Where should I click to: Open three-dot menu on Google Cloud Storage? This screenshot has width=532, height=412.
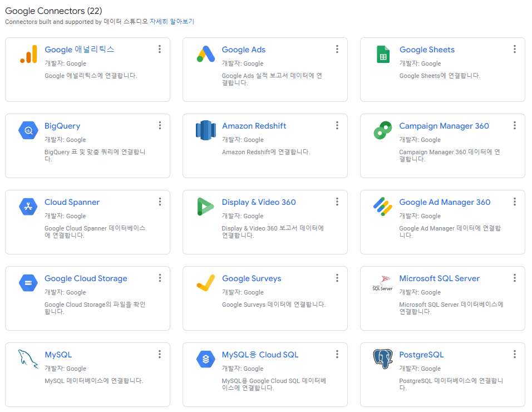(x=160, y=278)
